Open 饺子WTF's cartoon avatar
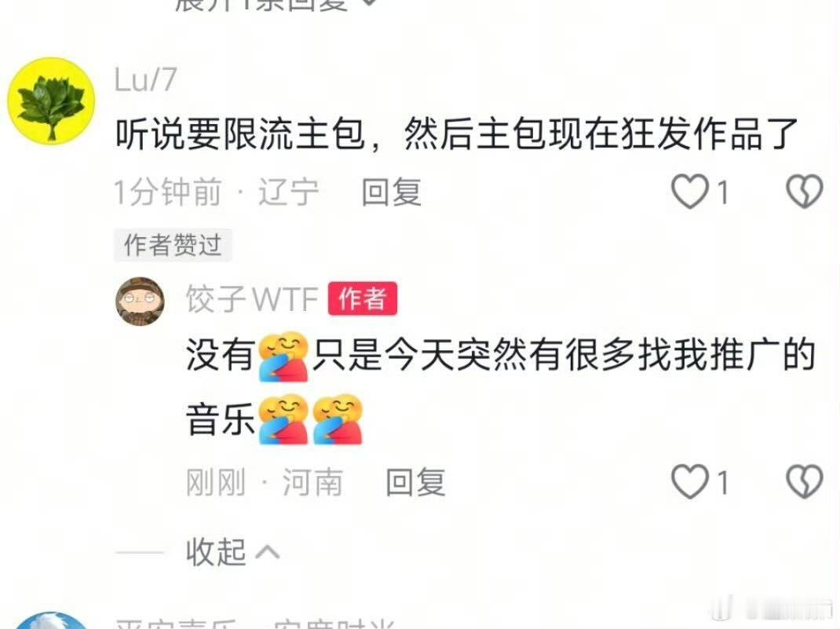840x629 pixels. point(141,301)
